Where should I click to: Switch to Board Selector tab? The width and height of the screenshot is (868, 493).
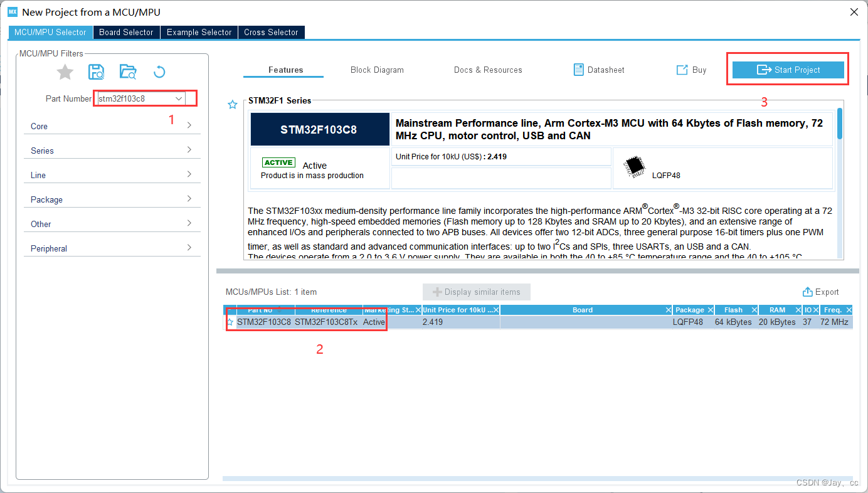126,32
